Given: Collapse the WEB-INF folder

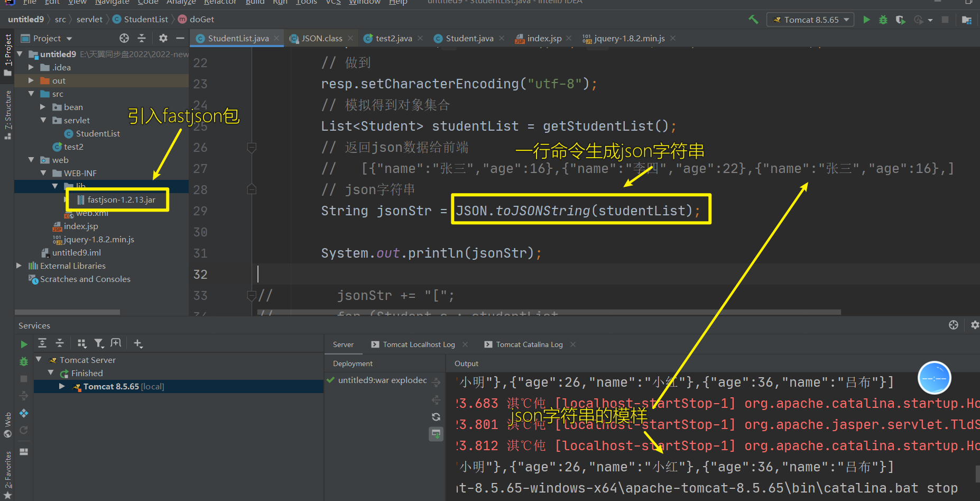Looking at the screenshot, I should [x=43, y=173].
